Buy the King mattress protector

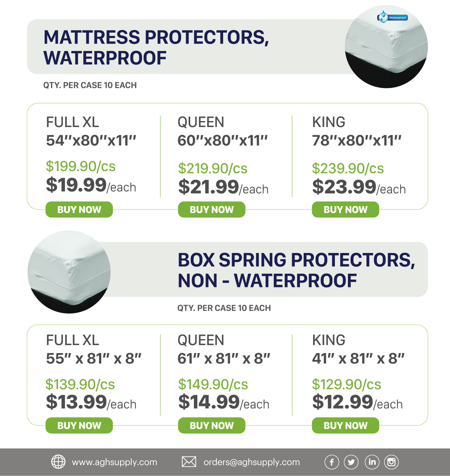click(x=345, y=210)
